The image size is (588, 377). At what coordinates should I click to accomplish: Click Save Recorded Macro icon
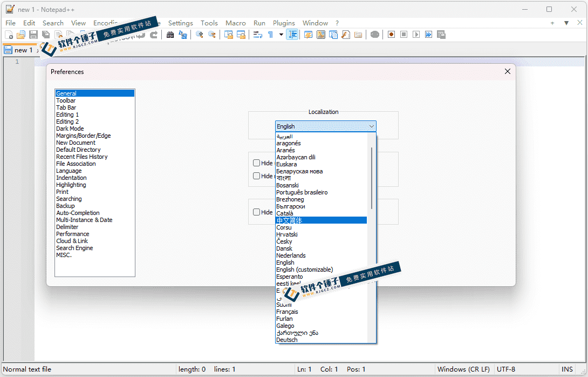coord(441,35)
